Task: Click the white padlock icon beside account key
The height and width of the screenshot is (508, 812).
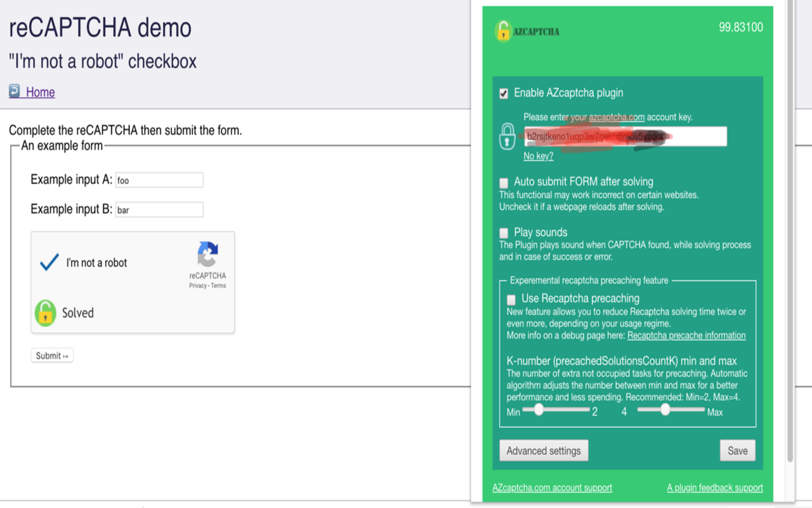Action: (x=507, y=137)
